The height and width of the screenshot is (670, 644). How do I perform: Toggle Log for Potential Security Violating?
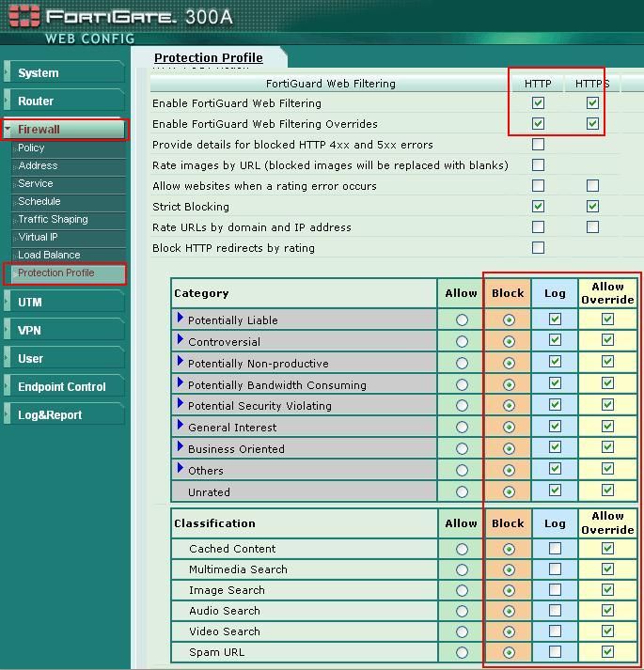tap(555, 404)
